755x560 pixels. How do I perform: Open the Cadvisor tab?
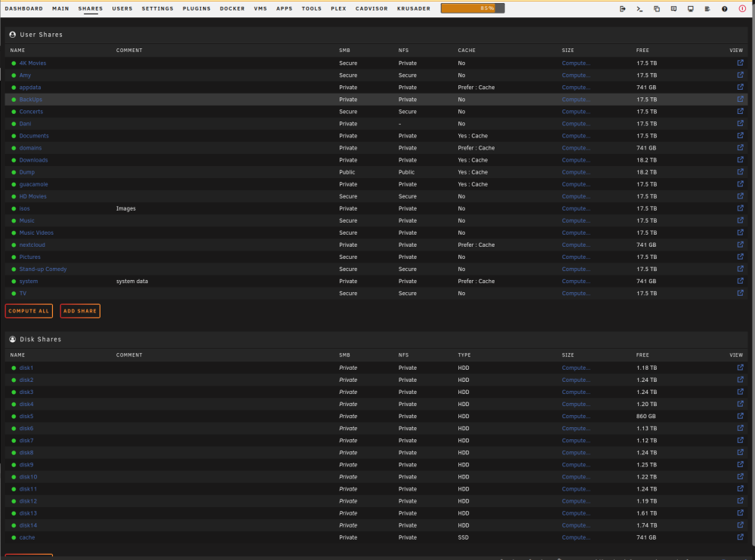tap(371, 8)
